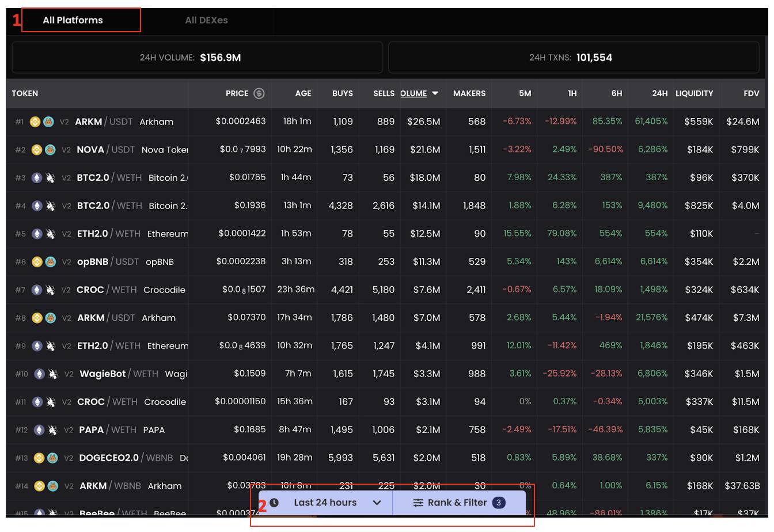
Task: Click the $37.63B FDV value
Action: (x=742, y=486)
